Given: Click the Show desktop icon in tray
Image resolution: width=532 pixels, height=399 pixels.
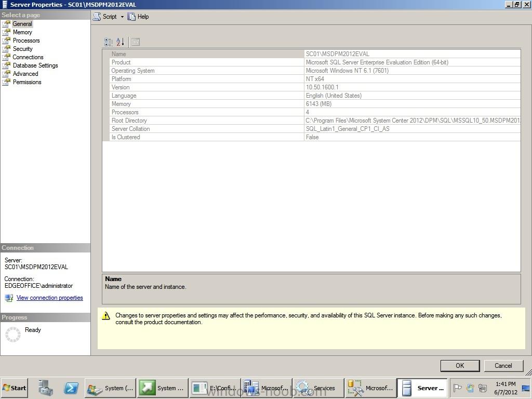Looking at the screenshot, I should [x=526, y=388].
